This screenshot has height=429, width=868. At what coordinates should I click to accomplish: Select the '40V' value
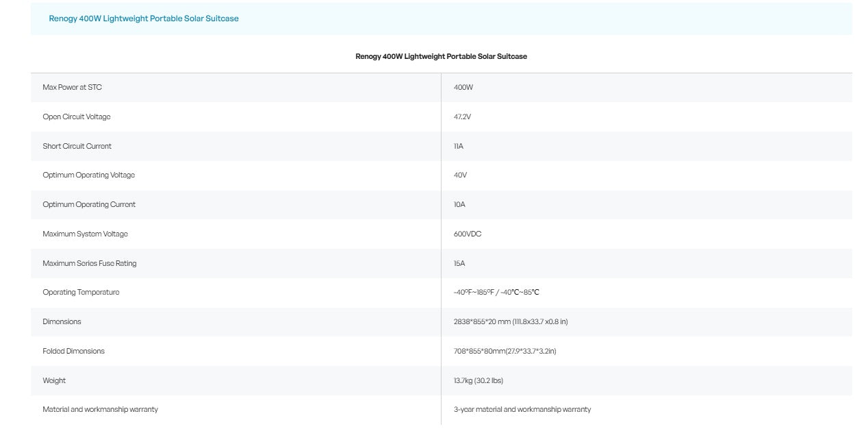(460, 175)
